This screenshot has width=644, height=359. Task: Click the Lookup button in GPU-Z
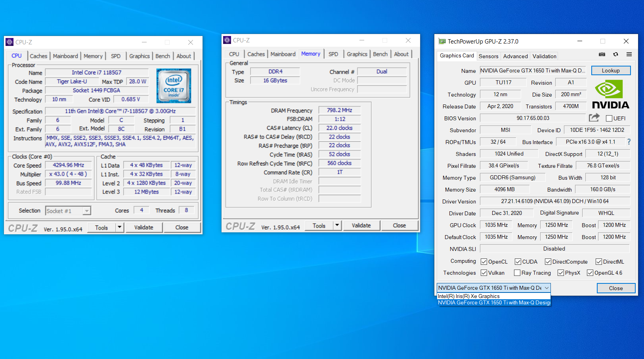coord(611,70)
